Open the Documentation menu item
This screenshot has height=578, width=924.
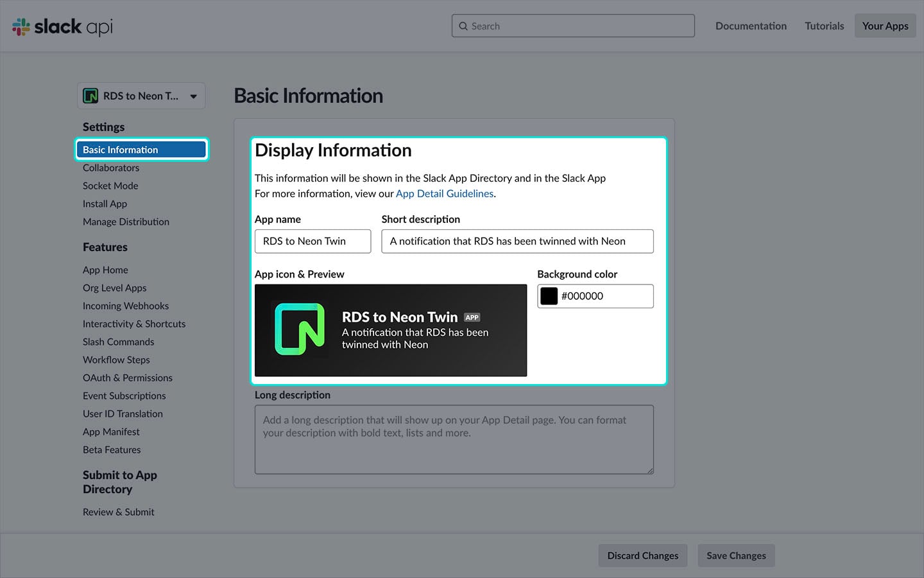tap(751, 26)
